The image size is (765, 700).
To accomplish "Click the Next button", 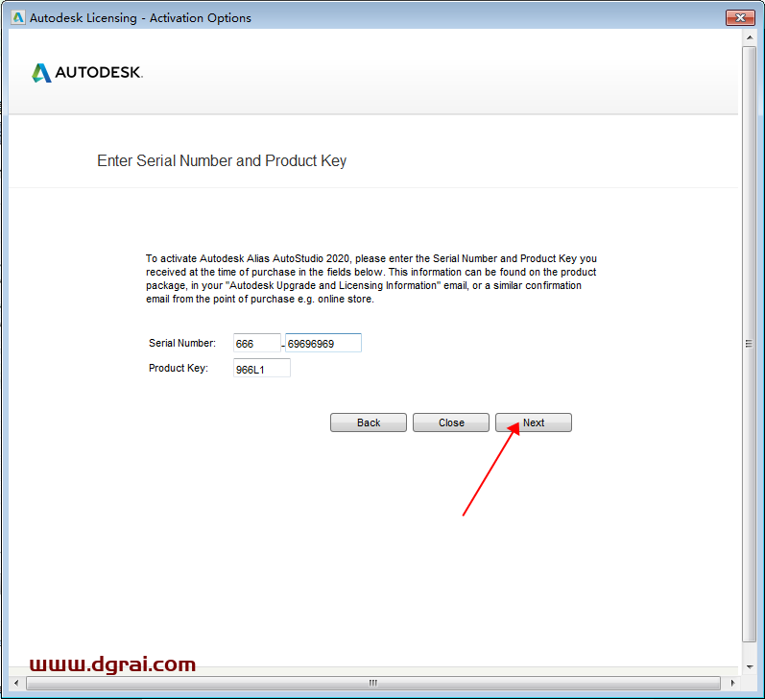I will (534, 422).
